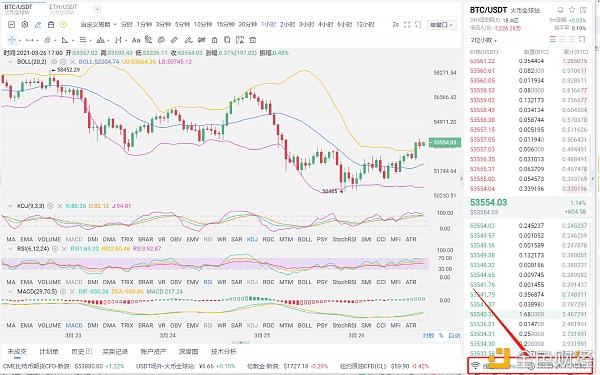
Task: Select the time-sharing chart mode before 1-minute
Action: (126, 24)
